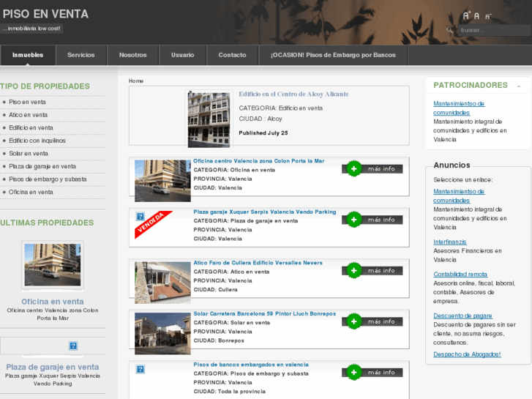
Task: Click the increase font size A+ icon
Action: click(x=466, y=15)
